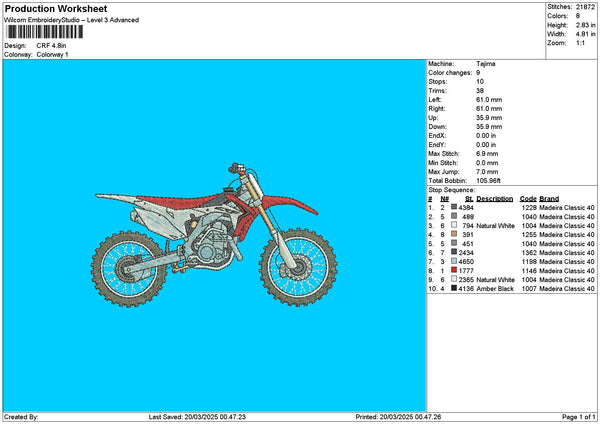Select the gray swatch beside 488 stitches
Image resolution: width=600 pixels, height=424 pixels.
[x=454, y=216]
